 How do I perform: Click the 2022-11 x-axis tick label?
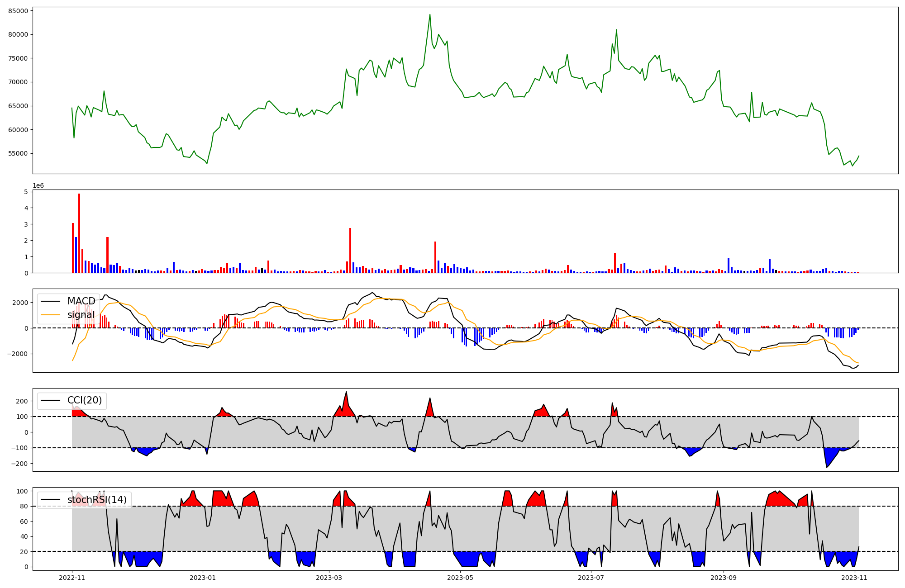(72, 578)
